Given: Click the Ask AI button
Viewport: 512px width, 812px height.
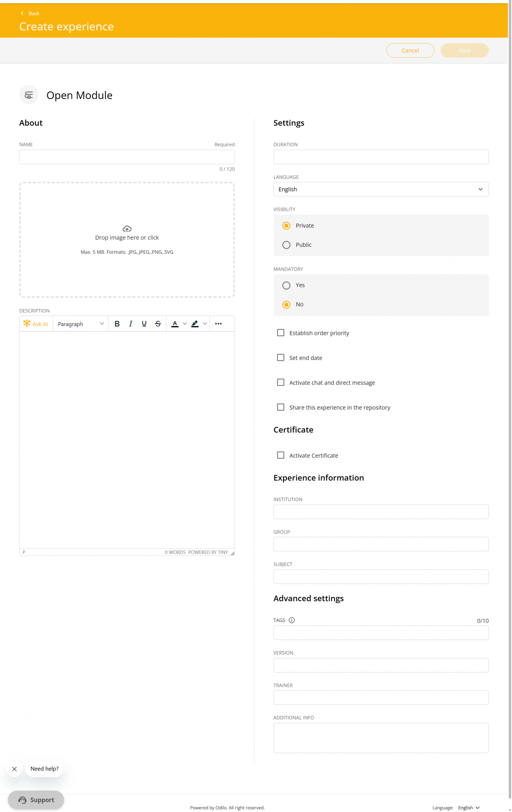Looking at the screenshot, I should click(36, 324).
